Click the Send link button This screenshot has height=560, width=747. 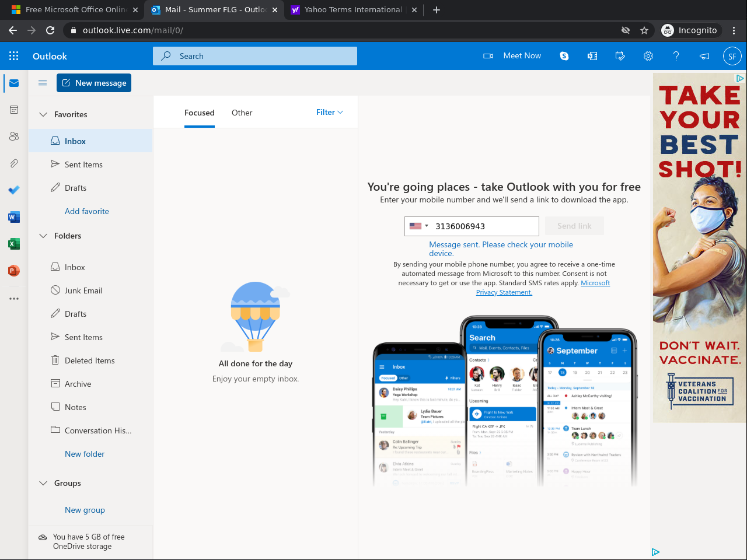coord(574,226)
